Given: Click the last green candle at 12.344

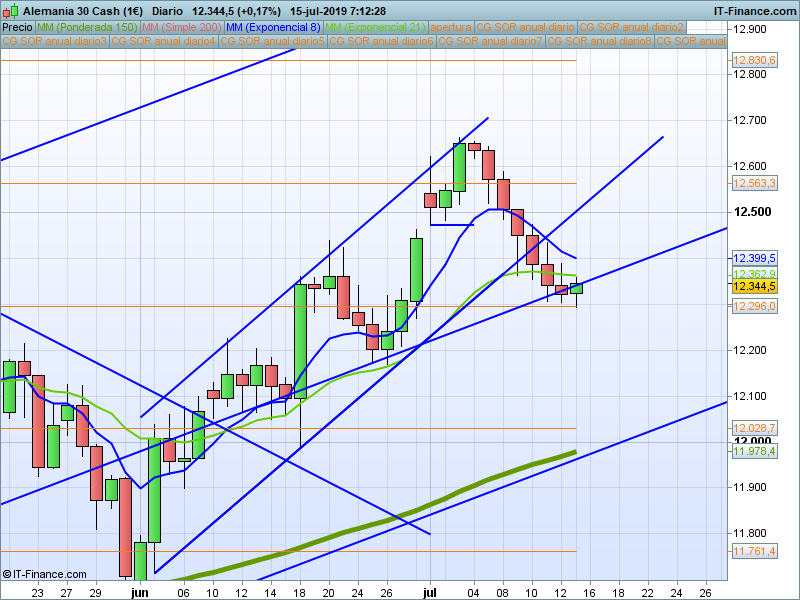Looking at the screenshot, I should pyautogui.click(x=576, y=289).
